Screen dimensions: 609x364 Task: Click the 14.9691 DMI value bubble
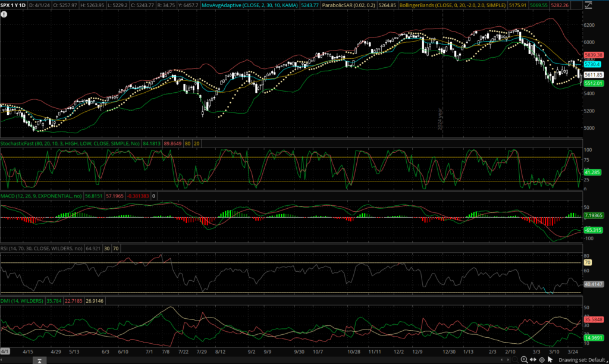point(594,338)
